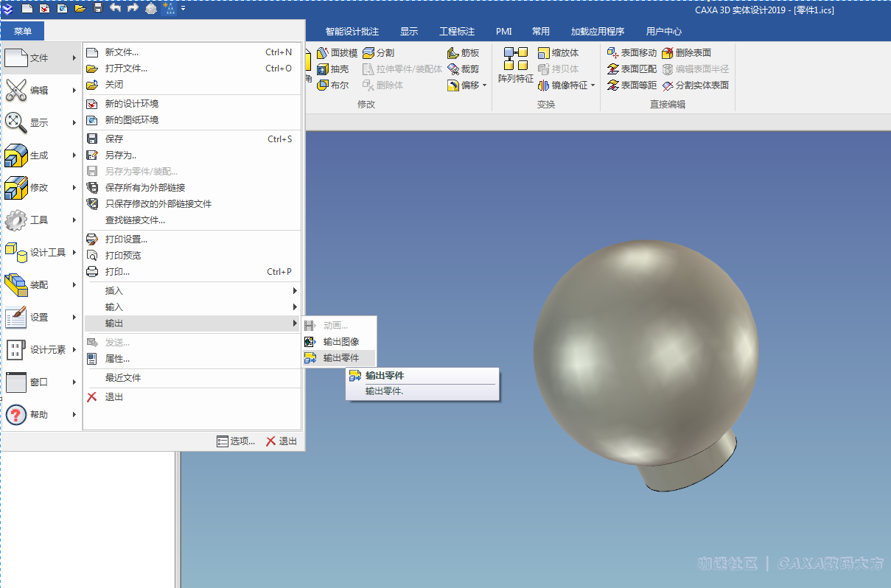Select the 面拔模 draft face tool
The image size is (891, 588).
coord(337,53)
